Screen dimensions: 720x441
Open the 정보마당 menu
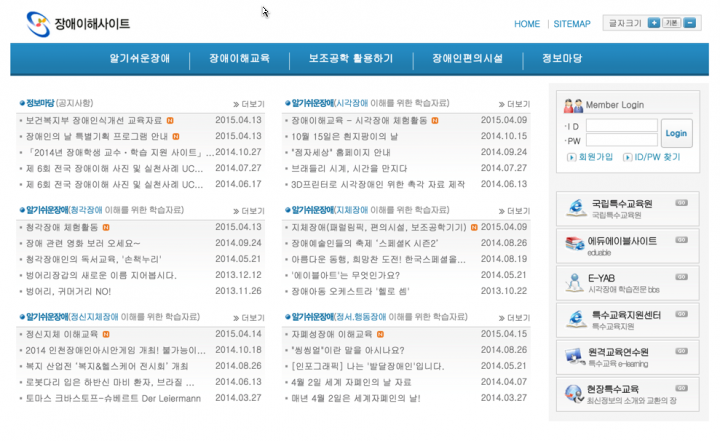coord(562,59)
